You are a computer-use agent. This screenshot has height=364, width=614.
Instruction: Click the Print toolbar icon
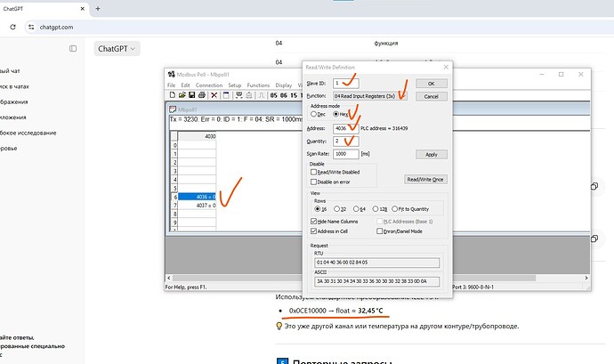(202, 95)
